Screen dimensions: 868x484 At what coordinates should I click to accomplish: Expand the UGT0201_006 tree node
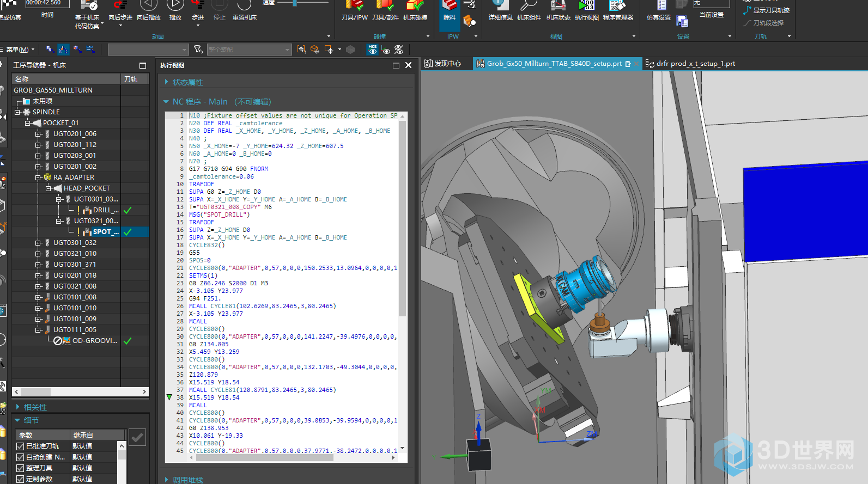coord(38,134)
